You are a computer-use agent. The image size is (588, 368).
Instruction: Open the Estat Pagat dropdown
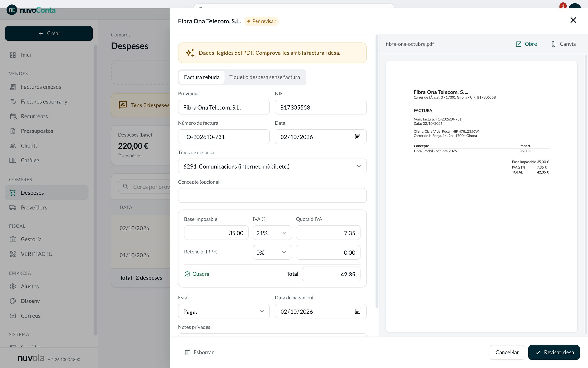tap(224, 311)
